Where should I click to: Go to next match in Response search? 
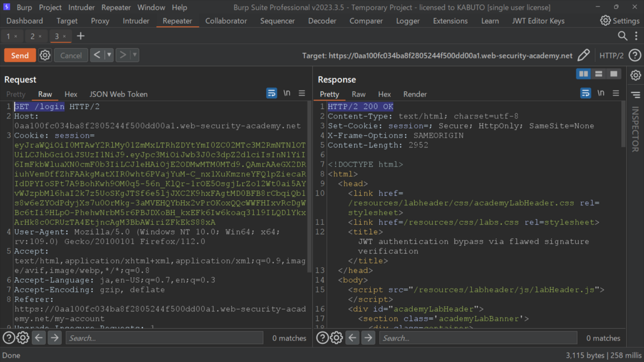pyautogui.click(x=368, y=338)
